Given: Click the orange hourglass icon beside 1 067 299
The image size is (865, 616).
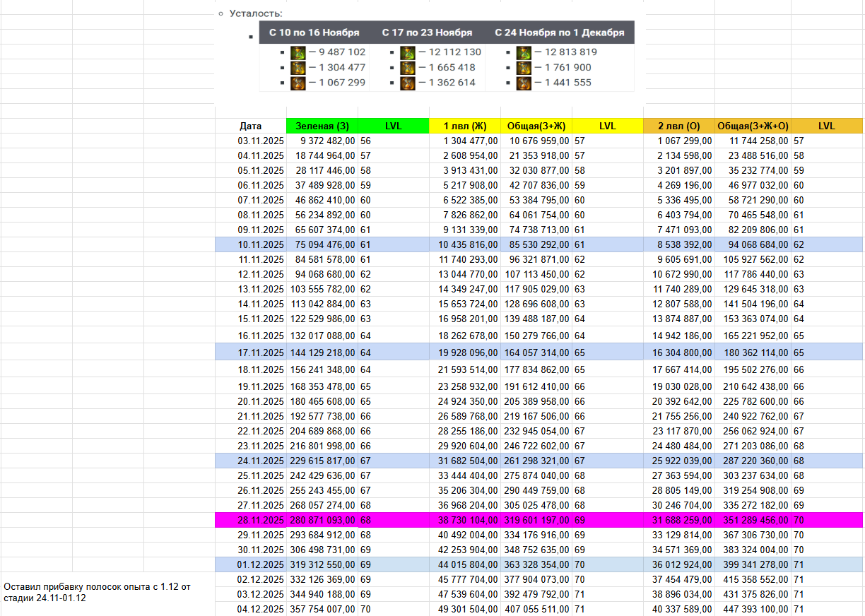Looking at the screenshot, I should [298, 83].
